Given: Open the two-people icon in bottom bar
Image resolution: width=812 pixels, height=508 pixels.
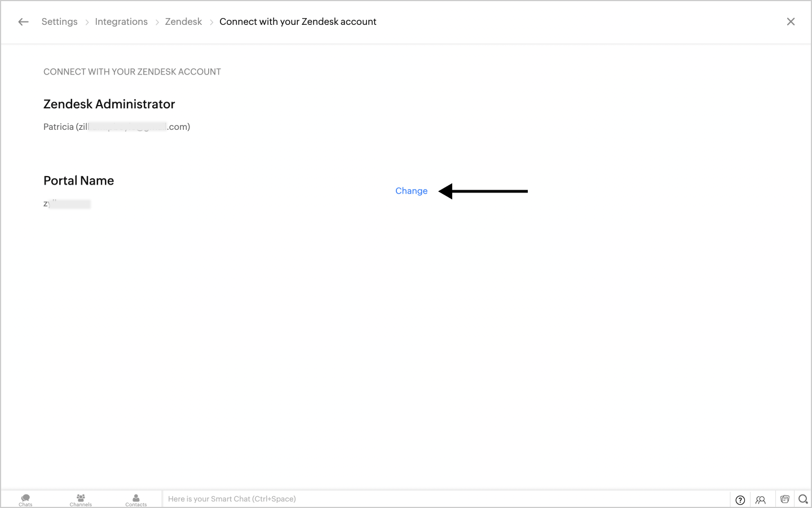Looking at the screenshot, I should coord(761,500).
